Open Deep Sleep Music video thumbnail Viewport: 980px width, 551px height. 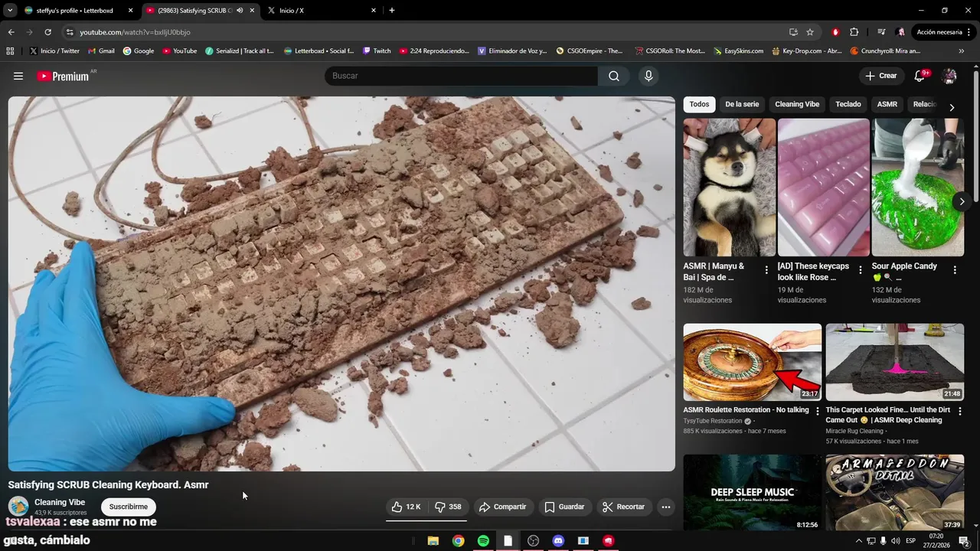pos(753,492)
